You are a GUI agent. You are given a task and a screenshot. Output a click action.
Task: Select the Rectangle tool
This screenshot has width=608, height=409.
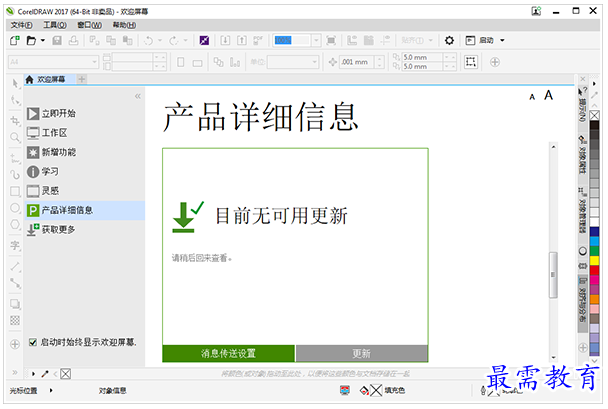point(15,191)
